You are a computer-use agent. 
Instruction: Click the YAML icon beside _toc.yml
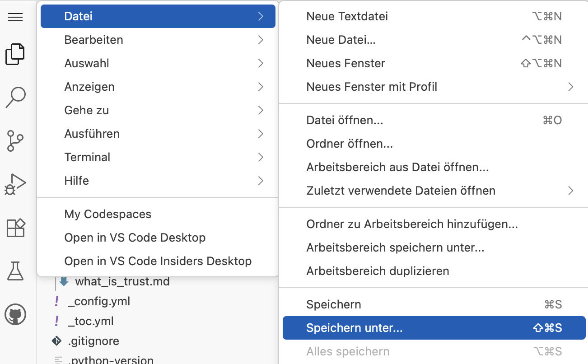(57, 321)
